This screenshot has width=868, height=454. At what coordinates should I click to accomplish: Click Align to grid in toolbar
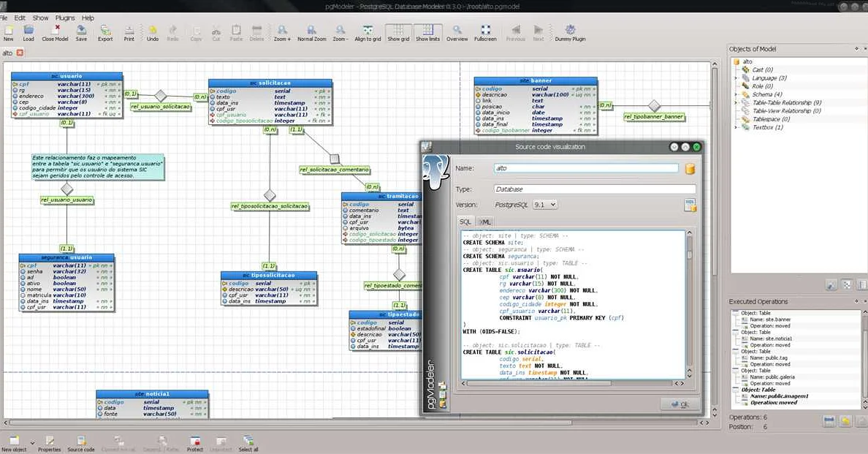368,31
